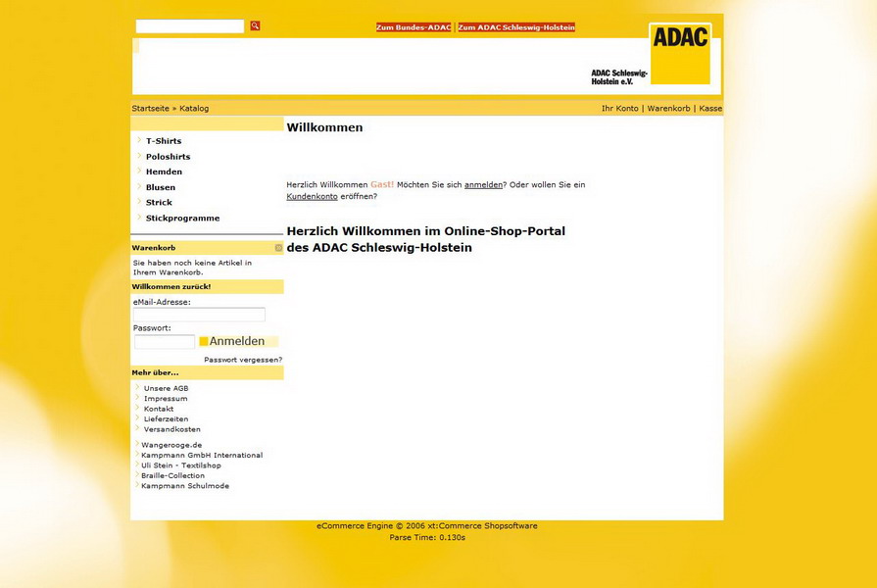Visit the Wangerooge.de link
This screenshot has width=877, height=588.
tap(171, 445)
